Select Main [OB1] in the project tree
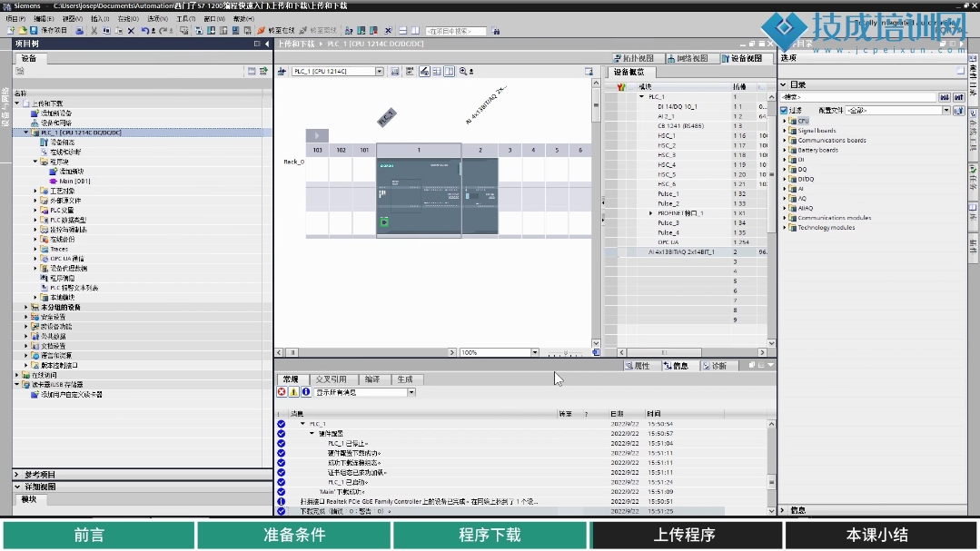Screen dimensions: 980x551 click(x=74, y=182)
